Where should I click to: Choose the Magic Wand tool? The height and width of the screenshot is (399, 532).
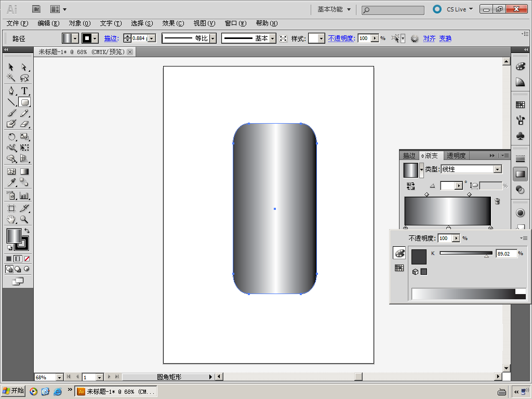pos(11,78)
